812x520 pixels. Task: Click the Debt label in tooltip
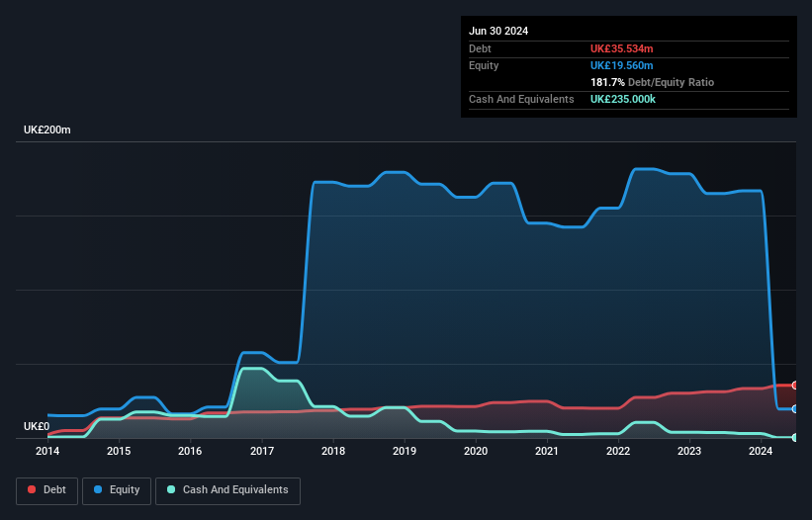point(480,48)
